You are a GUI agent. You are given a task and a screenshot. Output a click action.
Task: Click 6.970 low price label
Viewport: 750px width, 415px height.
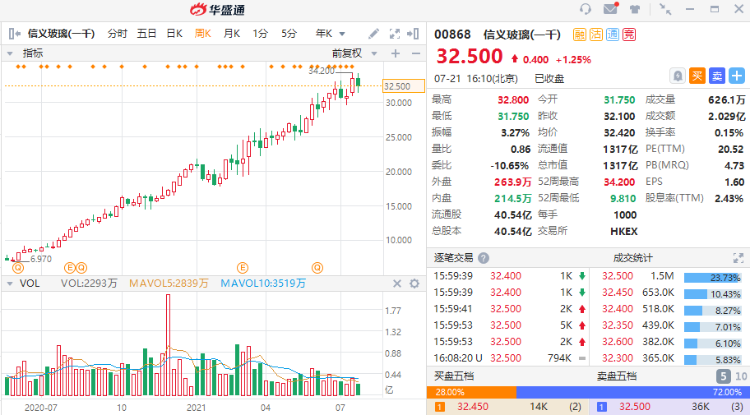[x=41, y=259]
